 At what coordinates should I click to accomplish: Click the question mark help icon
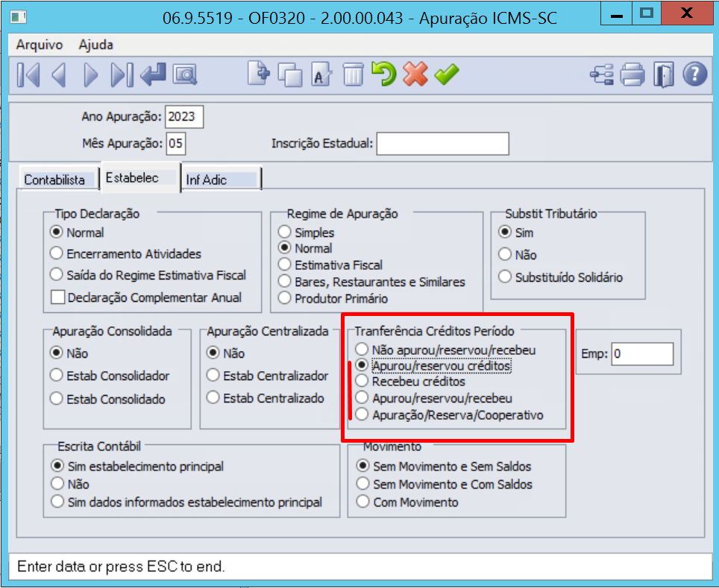pos(694,75)
